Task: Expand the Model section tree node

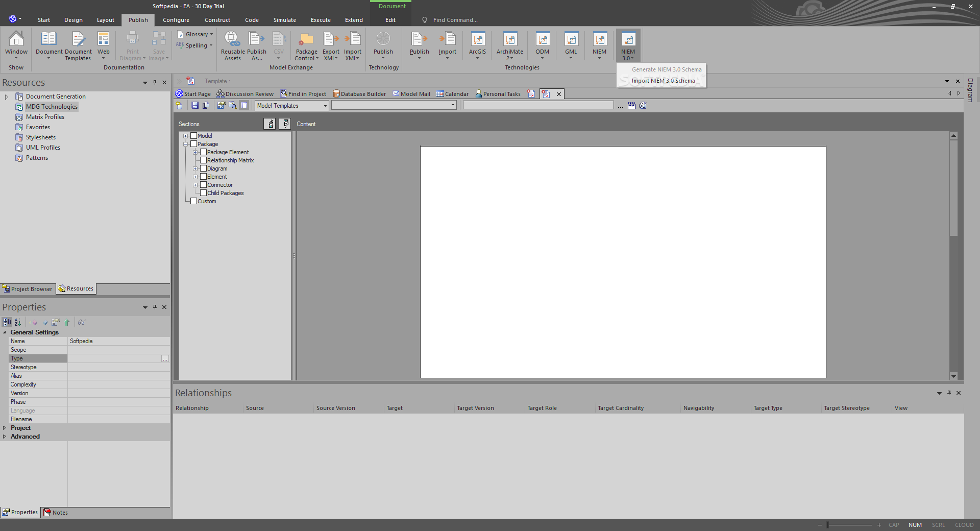Action: point(186,136)
